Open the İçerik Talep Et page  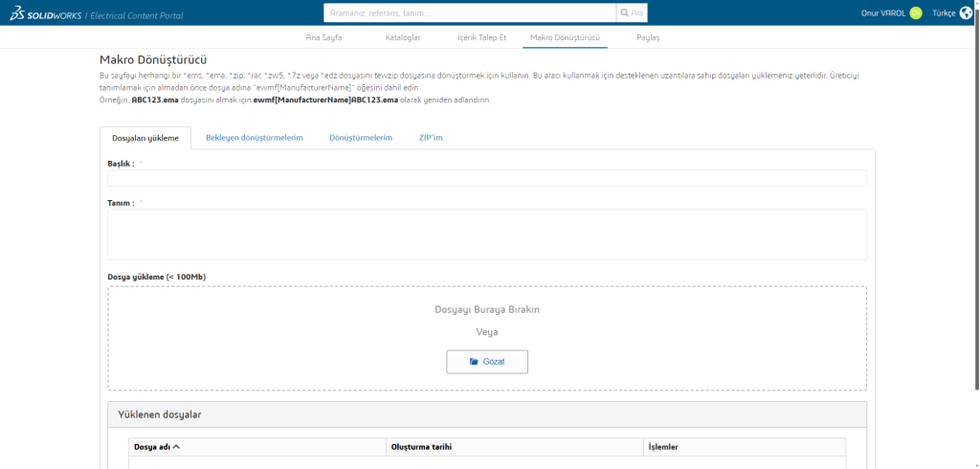[x=483, y=37]
